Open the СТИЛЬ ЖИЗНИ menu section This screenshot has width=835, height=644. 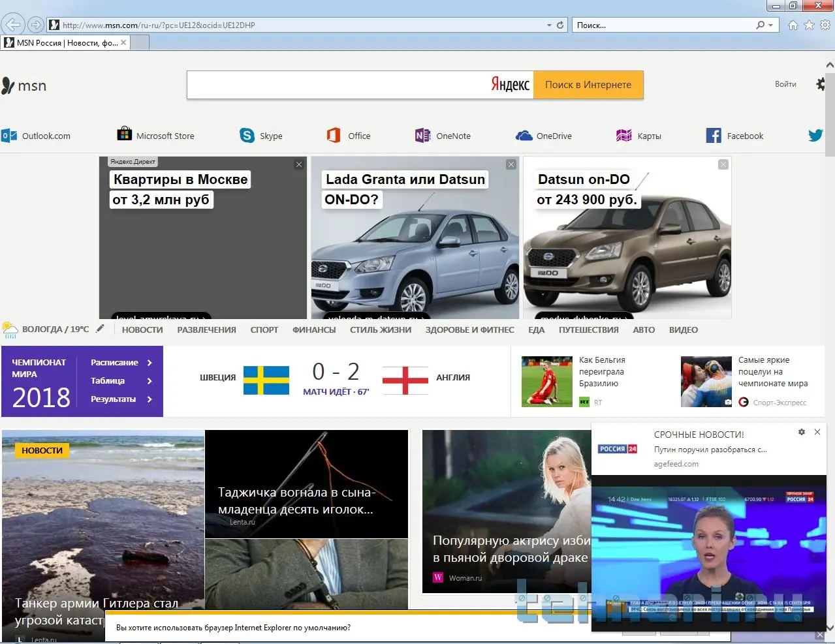click(x=381, y=330)
